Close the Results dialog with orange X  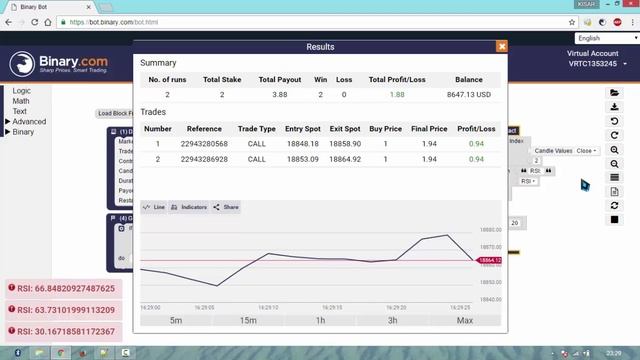[x=502, y=47]
